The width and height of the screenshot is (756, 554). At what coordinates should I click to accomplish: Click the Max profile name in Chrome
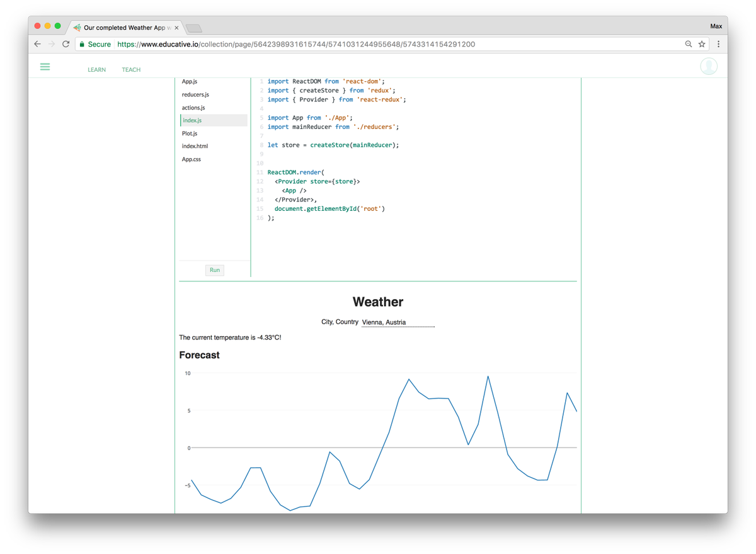click(716, 26)
